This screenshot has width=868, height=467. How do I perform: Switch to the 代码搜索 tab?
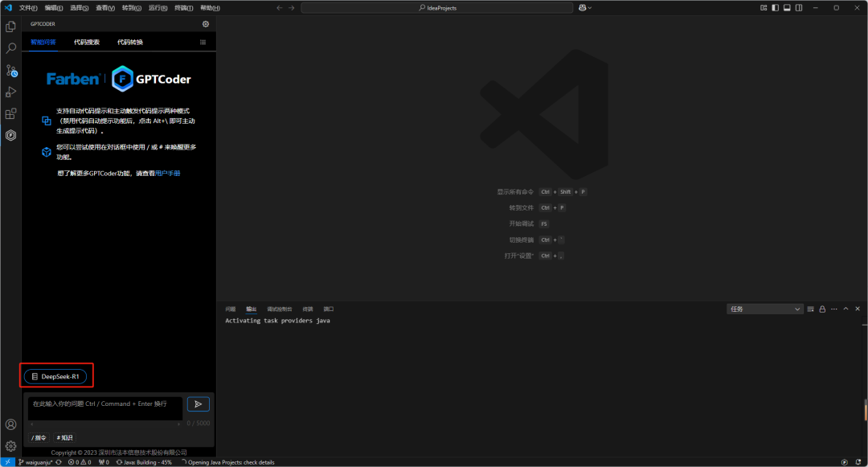click(87, 42)
